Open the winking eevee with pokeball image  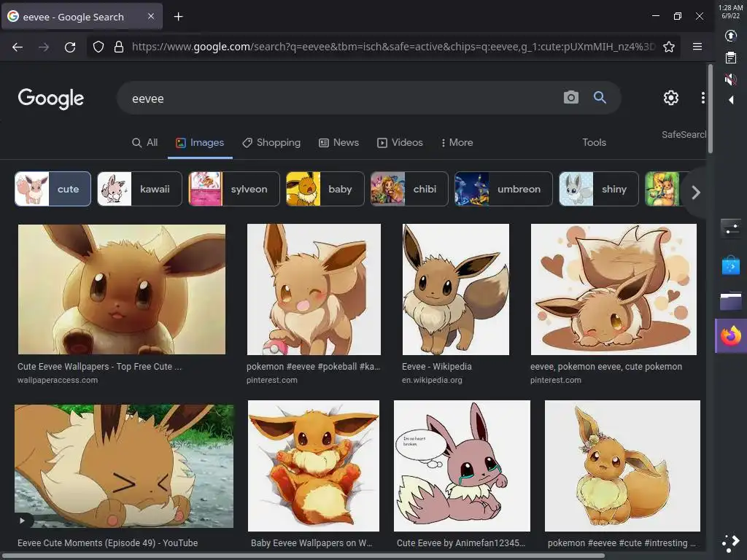(x=314, y=289)
